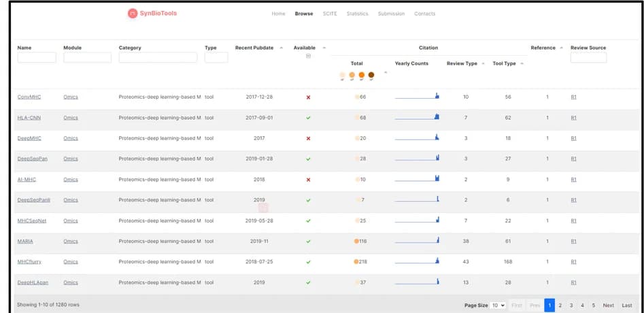Click the yearly counts sparkline for AI-MHC
644x313 pixels.
tap(417, 178)
